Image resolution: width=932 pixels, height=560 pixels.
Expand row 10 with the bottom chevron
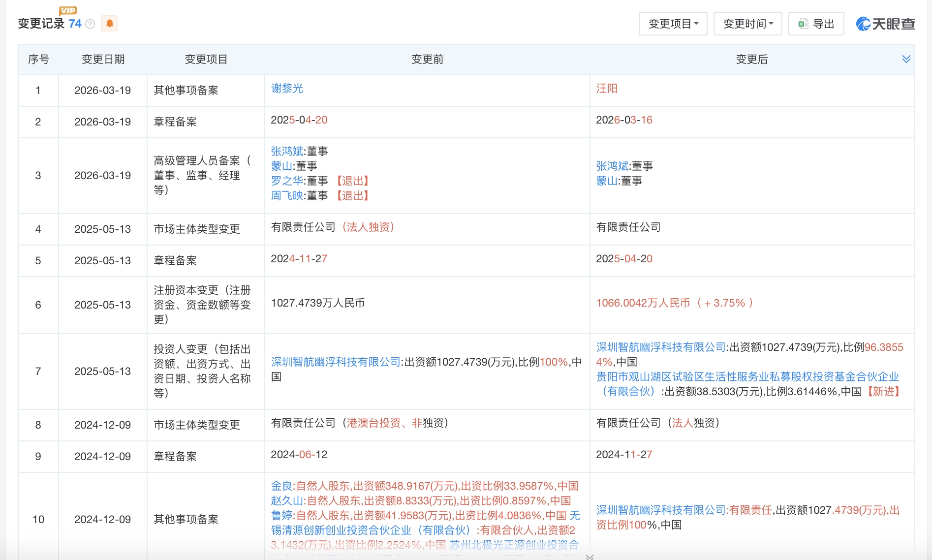tap(590, 557)
